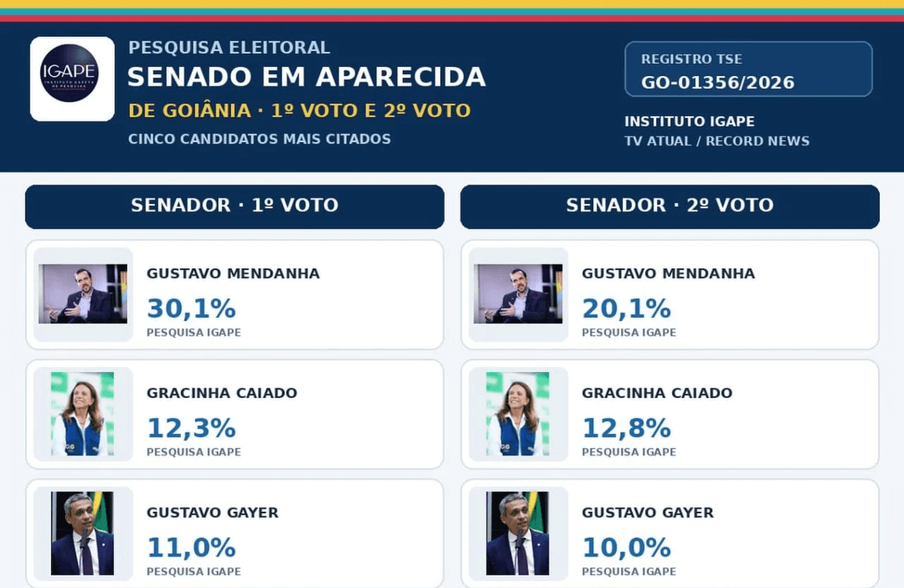Open the Senador 1º Voto header

(x=234, y=207)
